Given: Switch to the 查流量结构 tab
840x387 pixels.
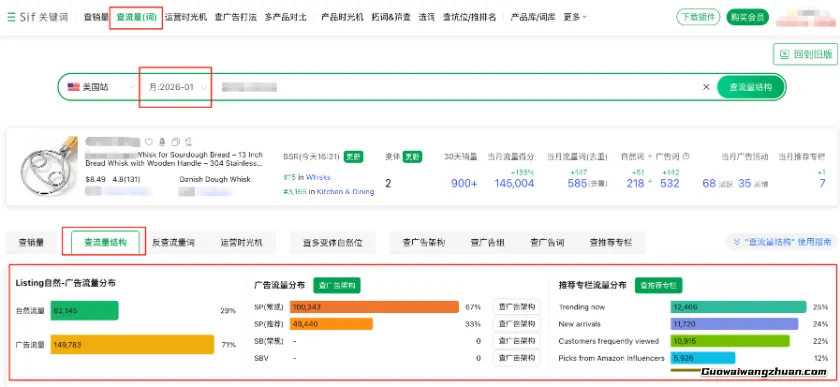Looking at the screenshot, I should coord(106,242).
